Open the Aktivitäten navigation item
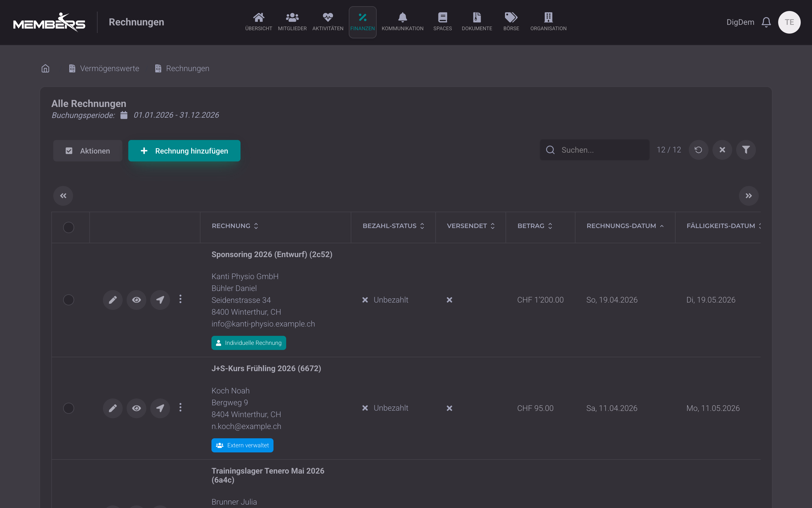This screenshot has height=508, width=812. [x=328, y=22]
